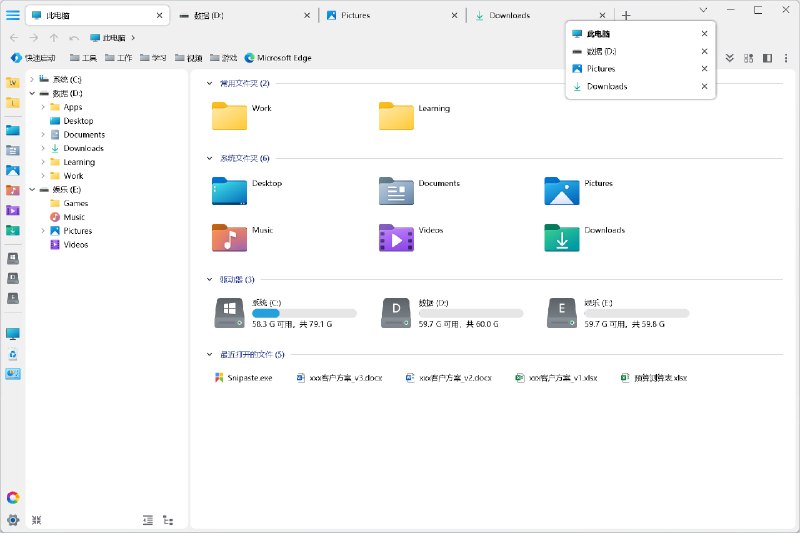The image size is (800, 533).
Task: Click the Recycle Bin sidebar icon
Action: coord(13,354)
